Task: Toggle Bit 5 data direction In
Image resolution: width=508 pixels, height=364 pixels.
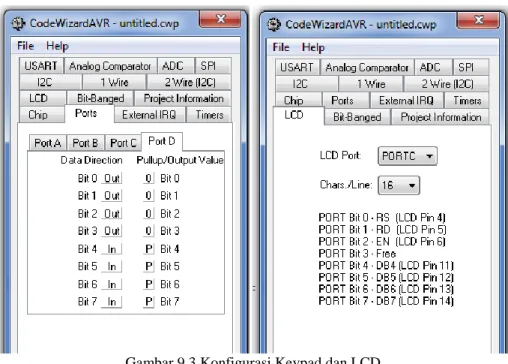Action: pos(112,266)
